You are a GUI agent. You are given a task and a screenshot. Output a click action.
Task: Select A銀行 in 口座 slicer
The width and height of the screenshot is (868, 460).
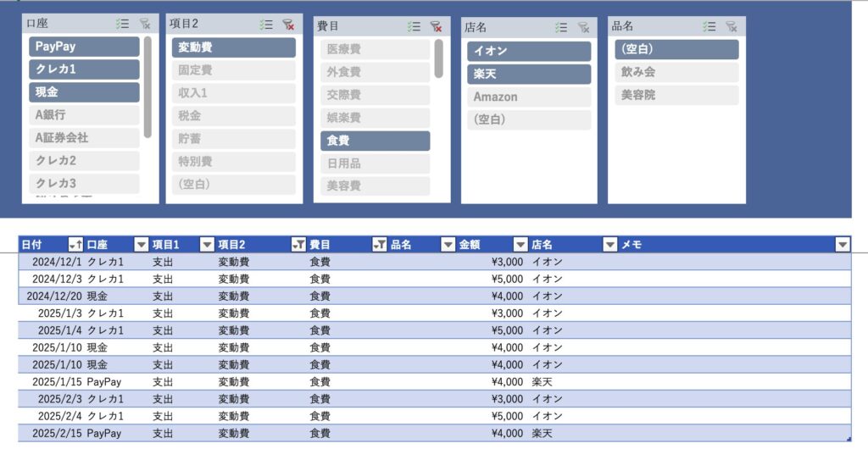[84, 115]
